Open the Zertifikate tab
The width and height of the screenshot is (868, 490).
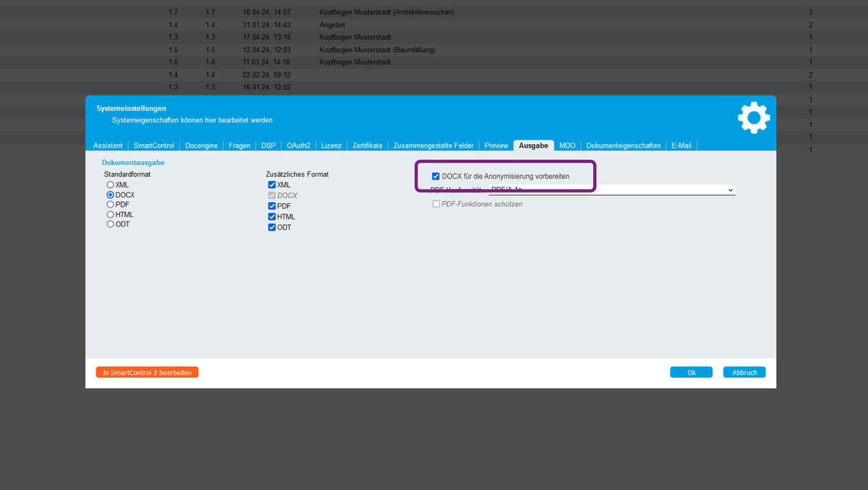pyautogui.click(x=367, y=145)
